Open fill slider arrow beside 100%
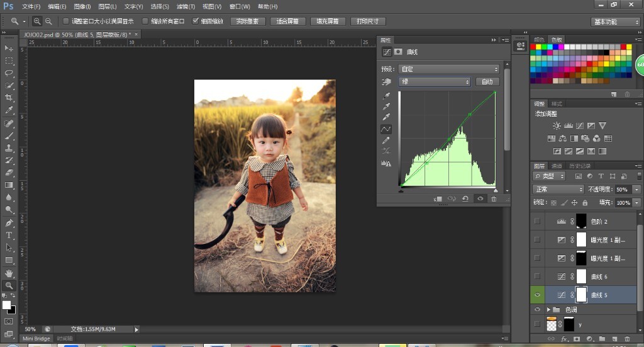The image size is (644, 347). tap(637, 203)
